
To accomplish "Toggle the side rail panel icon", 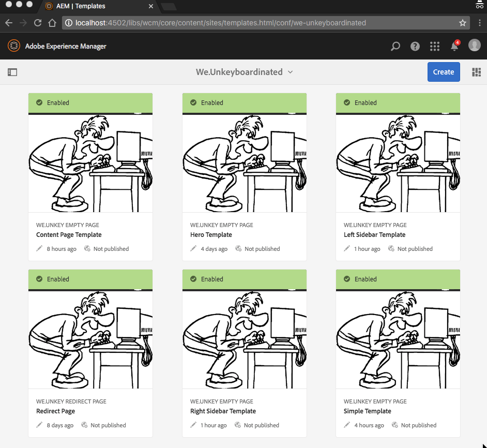I will tap(12, 72).
